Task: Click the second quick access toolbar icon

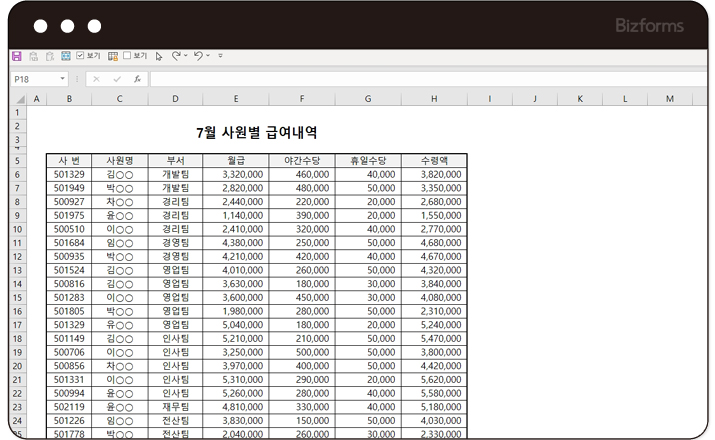Action: pos(33,56)
